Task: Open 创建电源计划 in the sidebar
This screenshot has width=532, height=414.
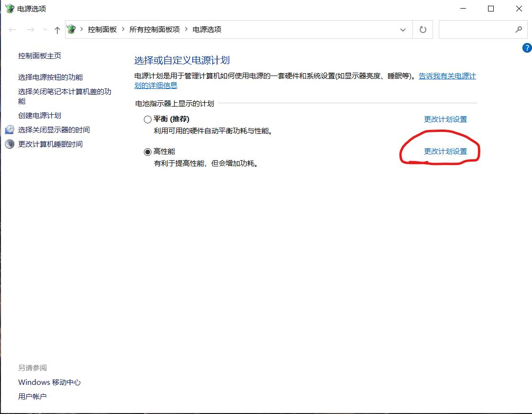Action: 40,115
